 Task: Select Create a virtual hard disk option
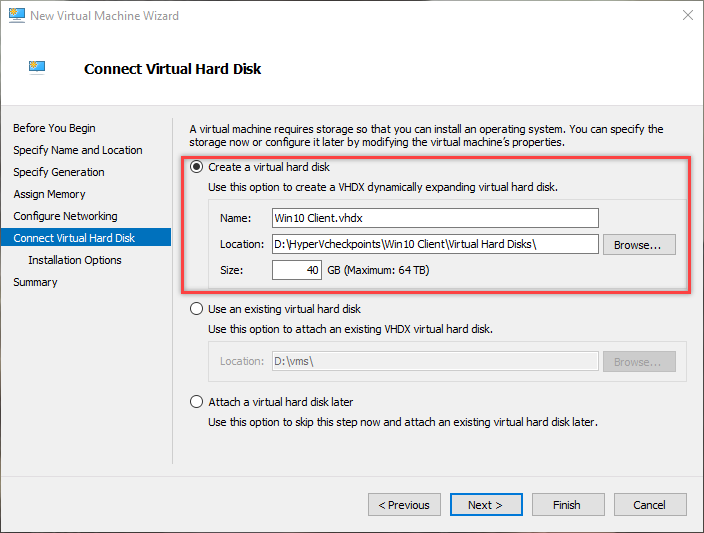tap(196, 167)
